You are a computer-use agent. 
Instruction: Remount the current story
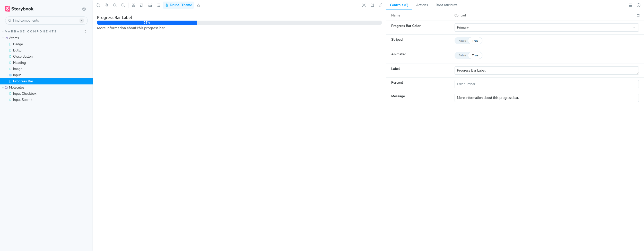click(98, 5)
